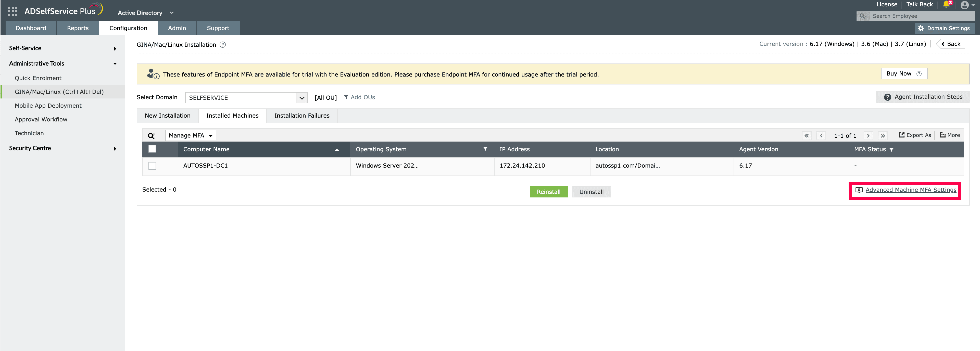
Task: Filter the MFA Status column funnel icon
Action: click(x=891, y=150)
